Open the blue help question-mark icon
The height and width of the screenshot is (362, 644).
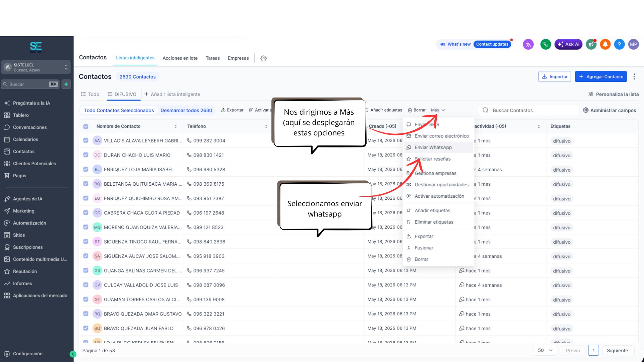tap(619, 44)
